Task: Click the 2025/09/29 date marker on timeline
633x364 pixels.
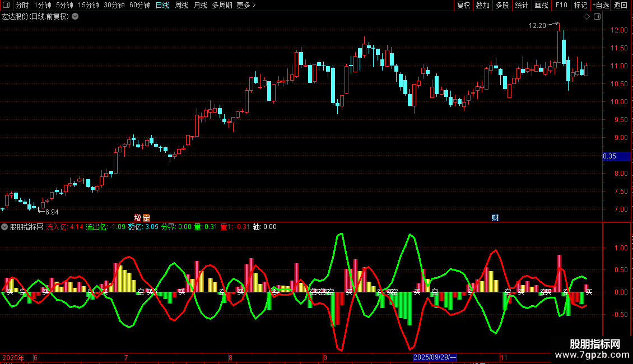Action: (x=435, y=357)
